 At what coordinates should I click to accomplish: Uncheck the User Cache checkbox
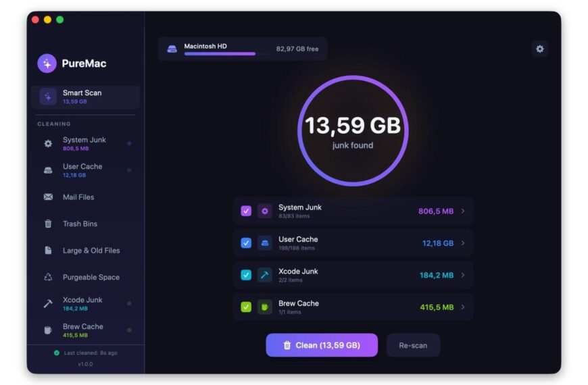(246, 243)
